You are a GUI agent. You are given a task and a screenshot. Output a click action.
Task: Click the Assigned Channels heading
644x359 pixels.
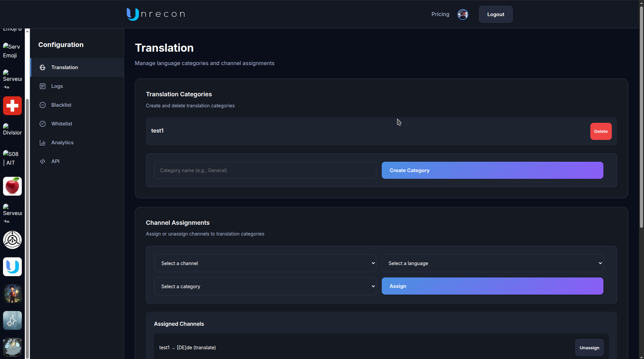coord(179,324)
